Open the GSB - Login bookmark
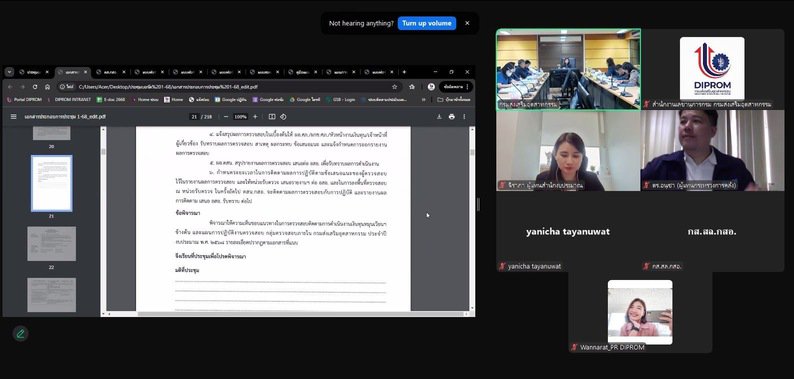The width and height of the screenshot is (794, 379). [x=340, y=100]
